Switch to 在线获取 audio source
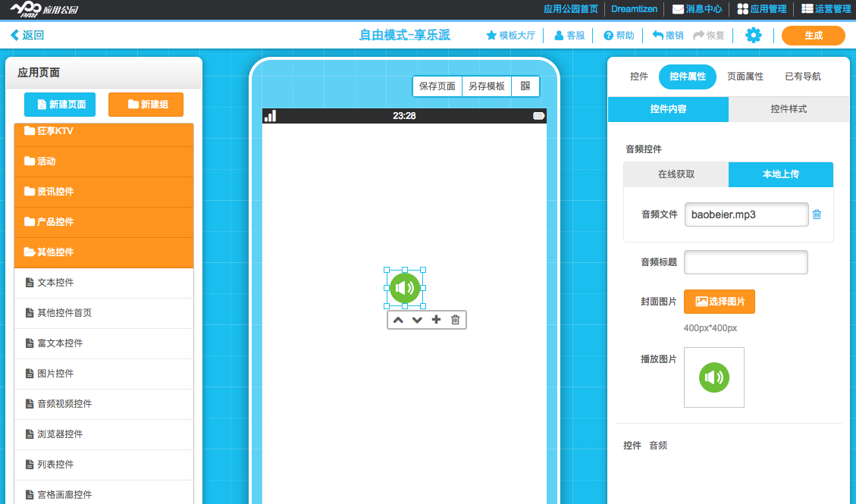Viewport: 856px width, 504px height. [676, 174]
